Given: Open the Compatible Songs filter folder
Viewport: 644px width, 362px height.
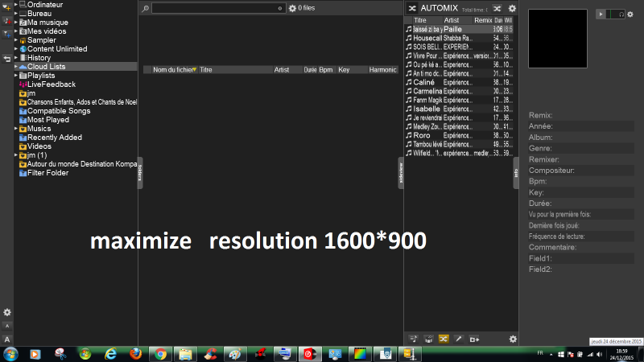Looking at the screenshot, I should coord(59,111).
